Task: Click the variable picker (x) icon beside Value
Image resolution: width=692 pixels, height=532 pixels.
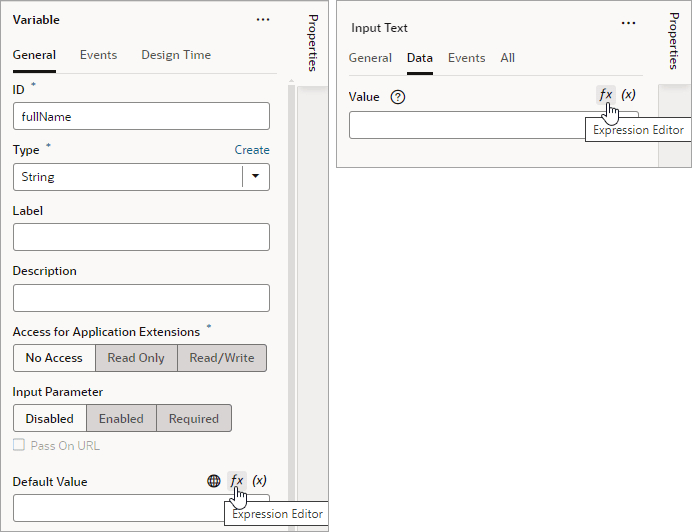Action: (x=628, y=94)
